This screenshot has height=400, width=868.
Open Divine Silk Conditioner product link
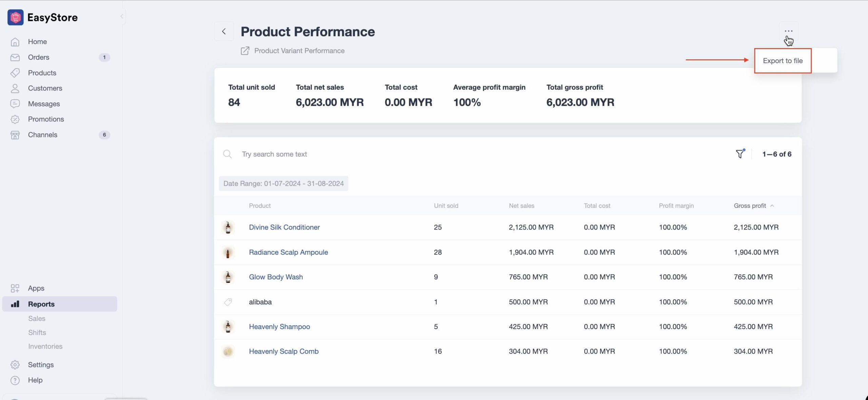pos(284,227)
